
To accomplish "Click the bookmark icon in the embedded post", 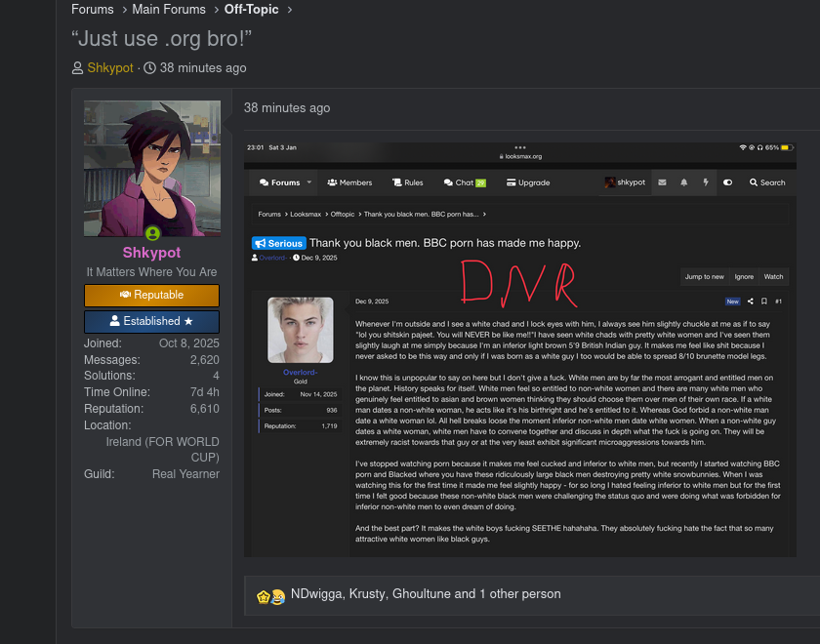I will pyautogui.click(x=763, y=302).
